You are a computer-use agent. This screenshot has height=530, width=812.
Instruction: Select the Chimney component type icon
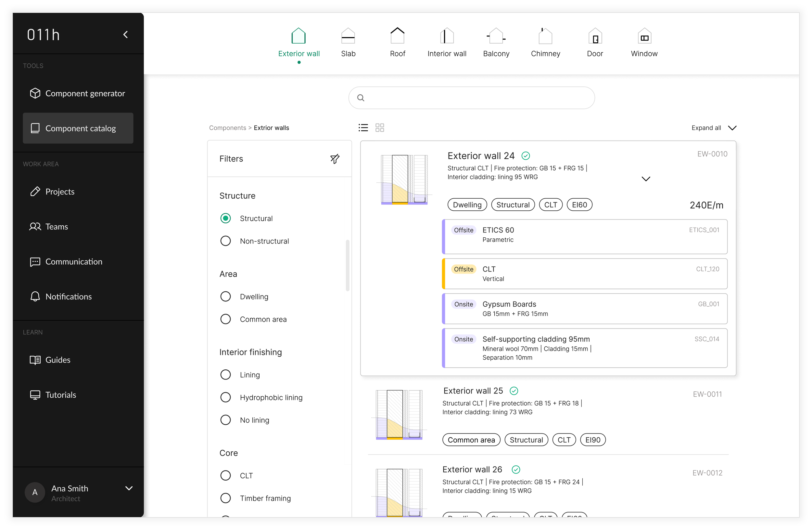(545, 36)
